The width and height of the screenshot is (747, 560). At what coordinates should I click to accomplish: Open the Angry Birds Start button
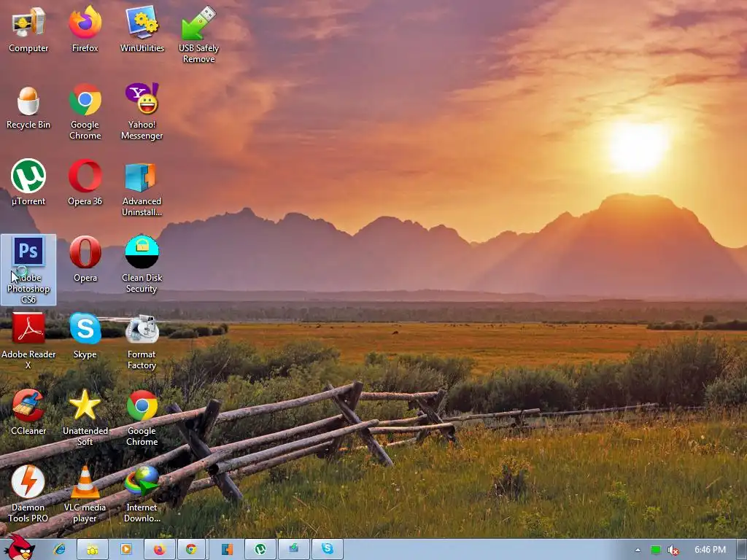[x=19, y=547]
